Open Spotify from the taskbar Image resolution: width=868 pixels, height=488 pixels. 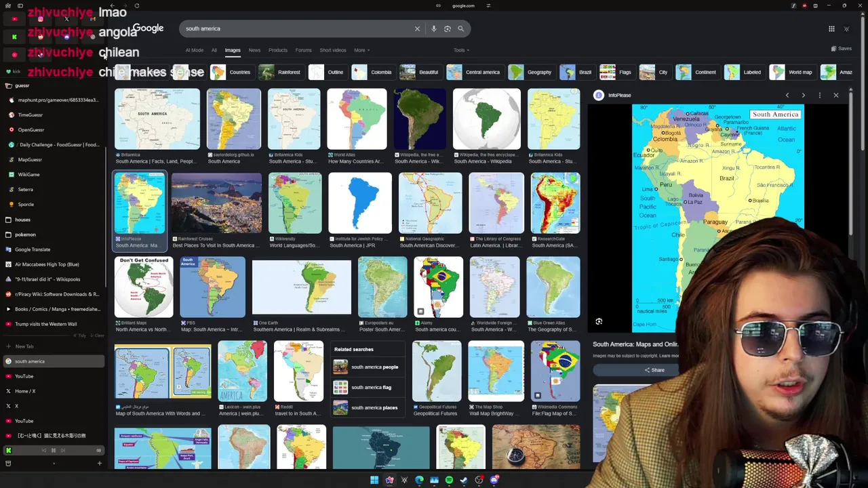point(449,480)
